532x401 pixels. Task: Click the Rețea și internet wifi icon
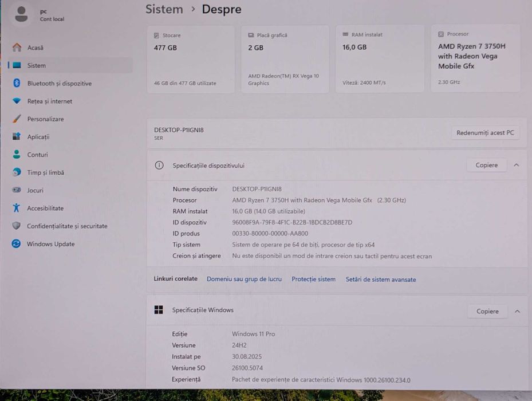coord(17,101)
